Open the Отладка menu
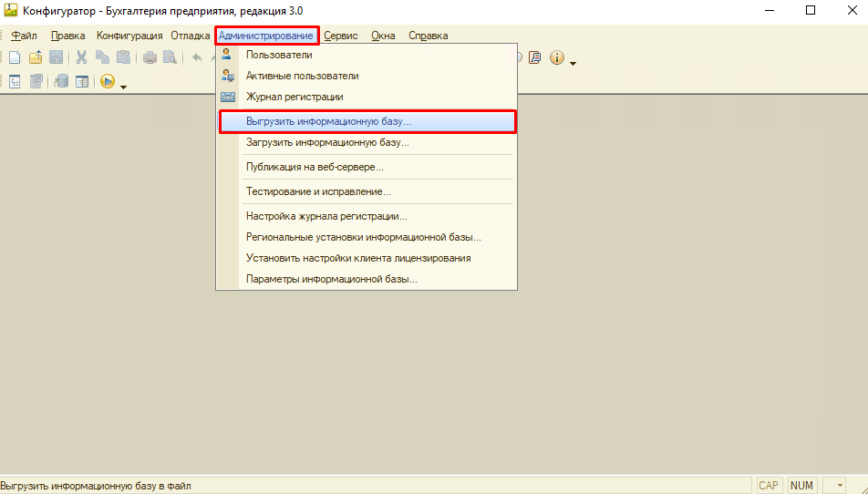This screenshot has width=868, height=494. point(190,36)
